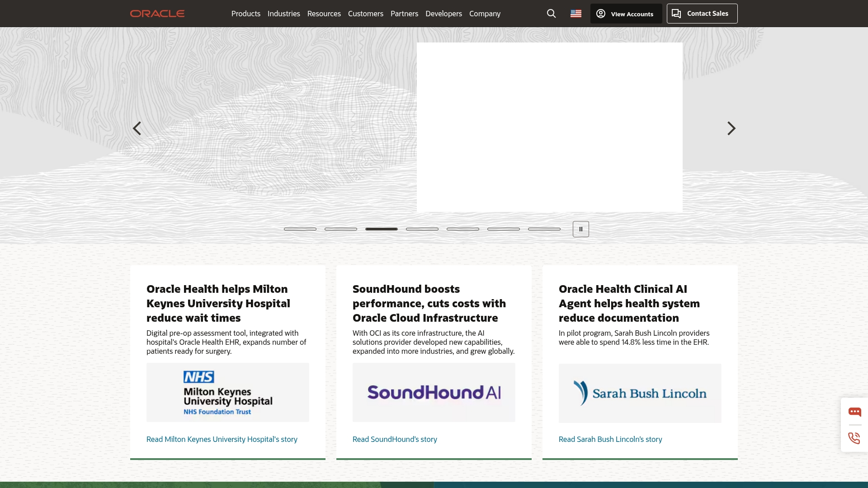Viewport: 868px width, 488px height.
Task: Click the Oracle logo
Action: 157,14
